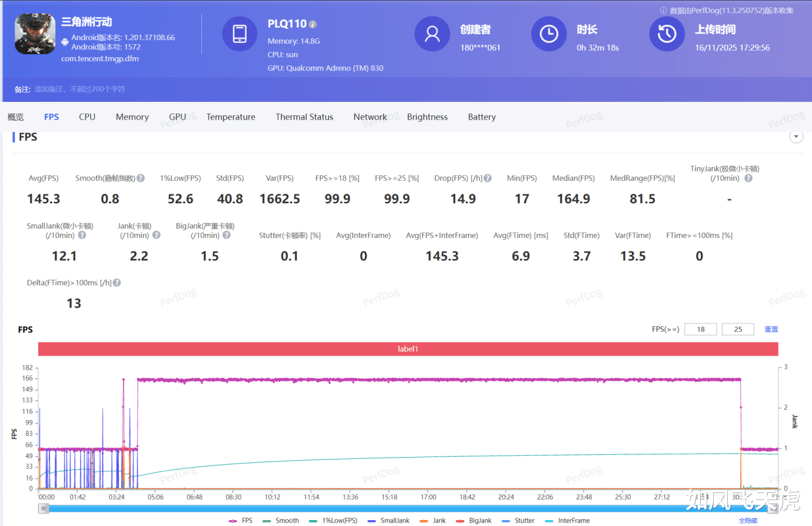Switch to the Temperature tab
Image resolution: width=812 pixels, height=526 pixels.
(x=231, y=117)
